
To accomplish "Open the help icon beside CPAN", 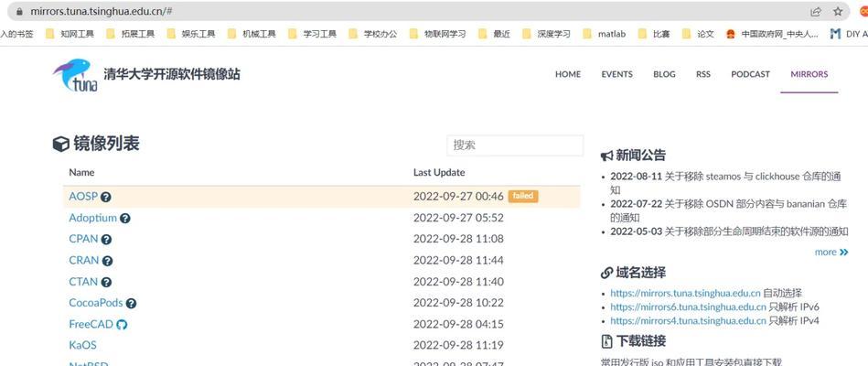I will (106, 240).
